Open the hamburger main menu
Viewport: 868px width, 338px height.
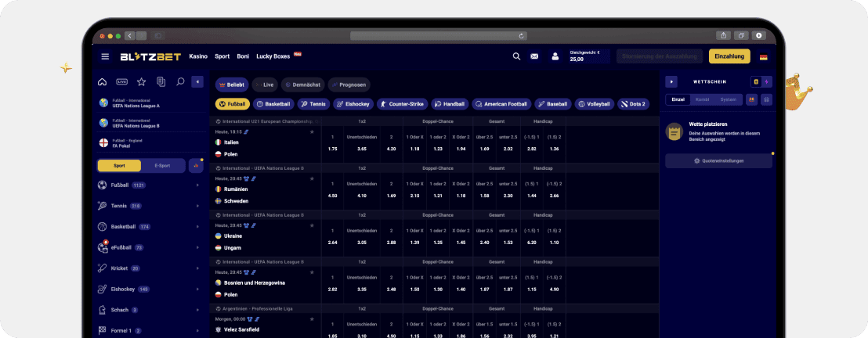click(105, 56)
